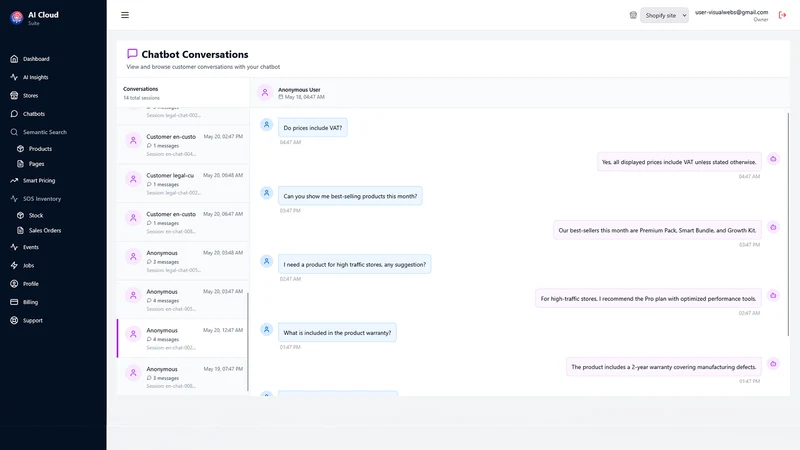Open Chatbots section in sidebar

point(34,114)
